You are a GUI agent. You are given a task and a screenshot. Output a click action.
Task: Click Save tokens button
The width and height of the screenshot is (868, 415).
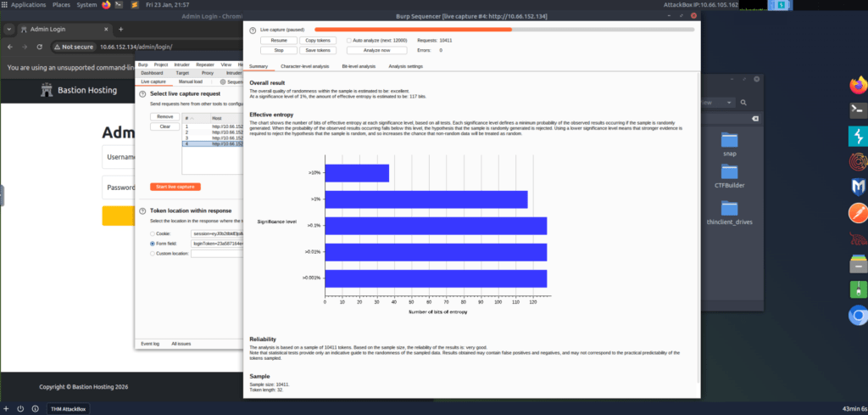pos(318,50)
